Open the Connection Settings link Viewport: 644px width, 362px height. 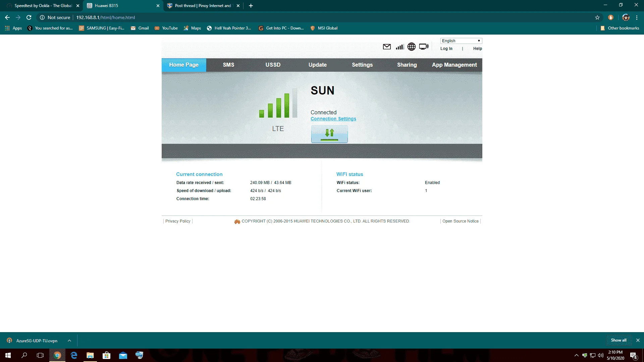click(333, 119)
